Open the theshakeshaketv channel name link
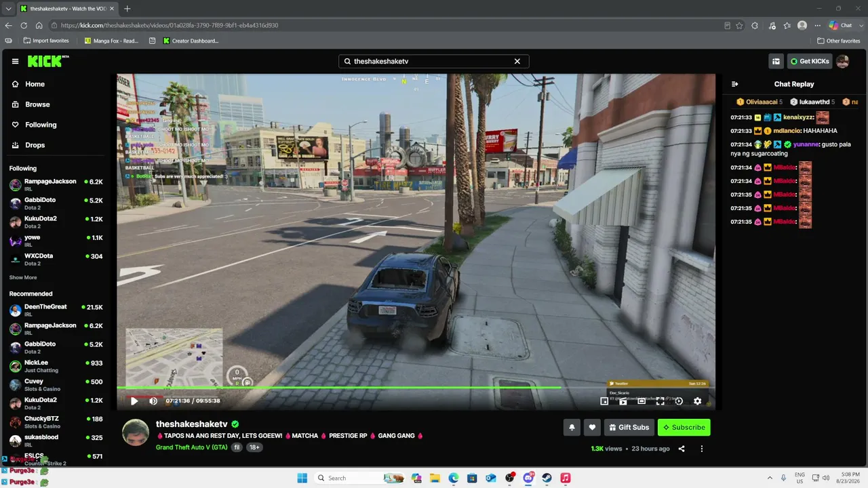Screen dimensions: 868x488 click(191, 424)
